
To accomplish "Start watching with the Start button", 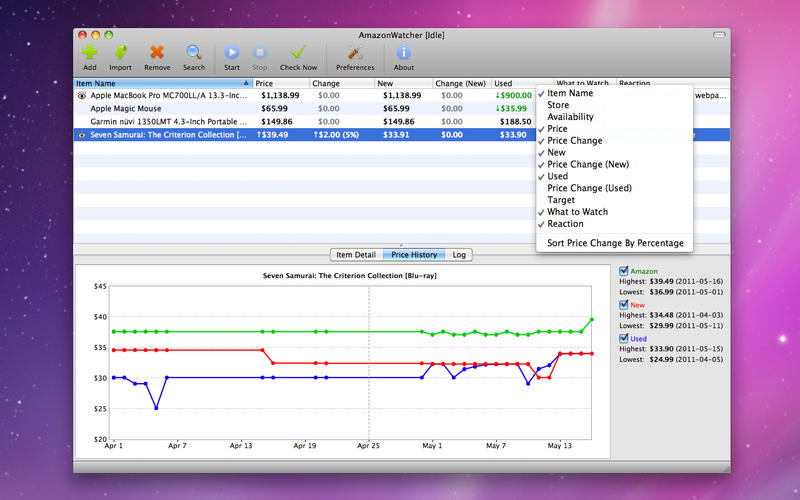I will [x=232, y=53].
